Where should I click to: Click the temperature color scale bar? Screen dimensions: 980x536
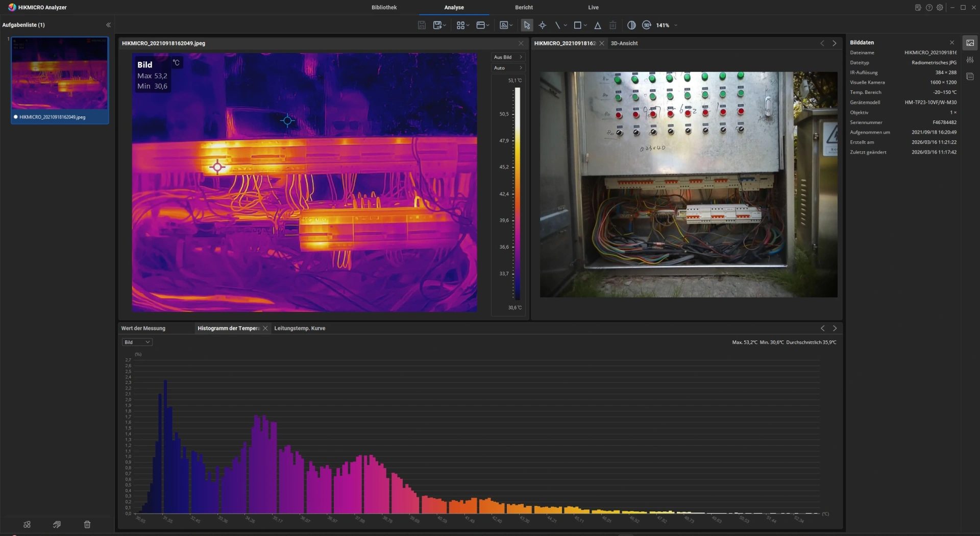(x=517, y=194)
